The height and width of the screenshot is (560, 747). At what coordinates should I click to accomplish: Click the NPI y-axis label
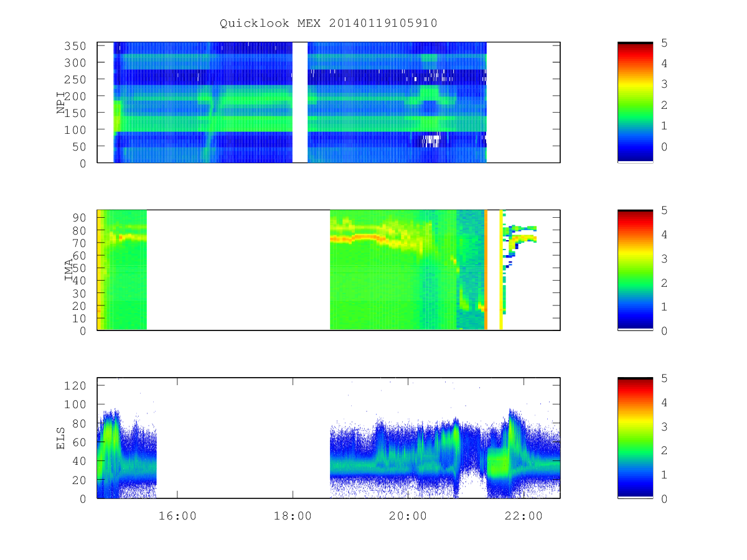coord(61,103)
